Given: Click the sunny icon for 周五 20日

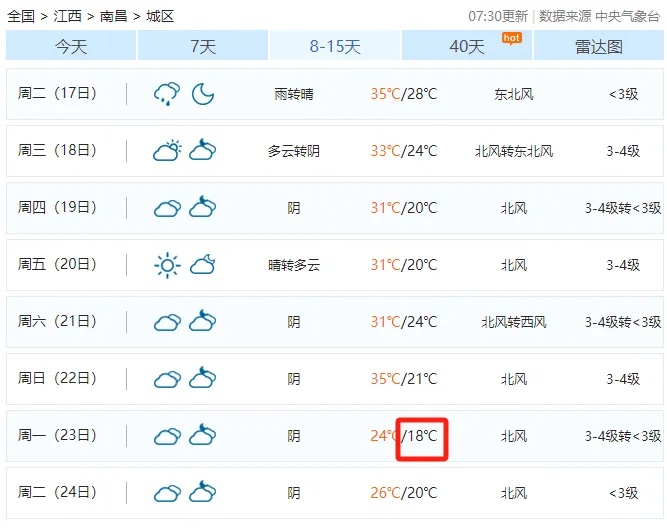Looking at the screenshot, I should pyautogui.click(x=167, y=265).
